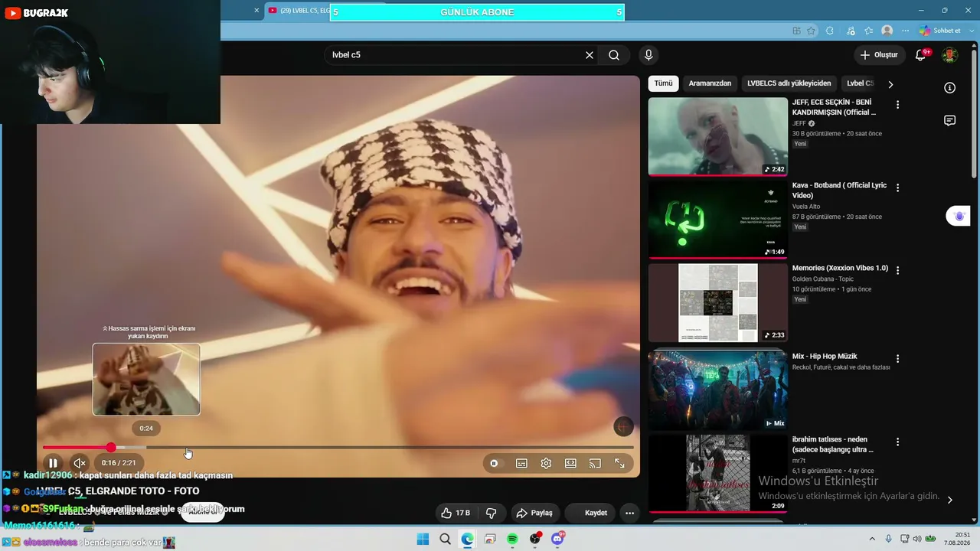Open options for Memories (Xexxion Vibes 1.0)
This screenshot has width=980, height=551.
pos(898,270)
